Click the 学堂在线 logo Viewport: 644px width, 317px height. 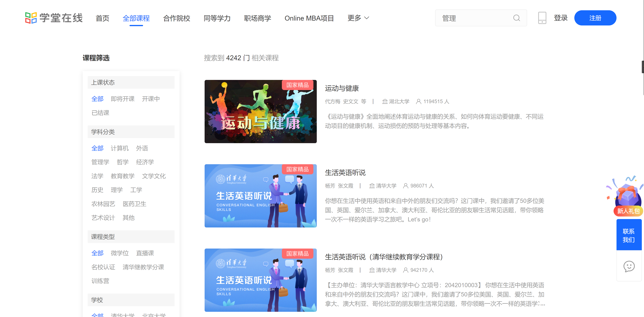coord(54,18)
